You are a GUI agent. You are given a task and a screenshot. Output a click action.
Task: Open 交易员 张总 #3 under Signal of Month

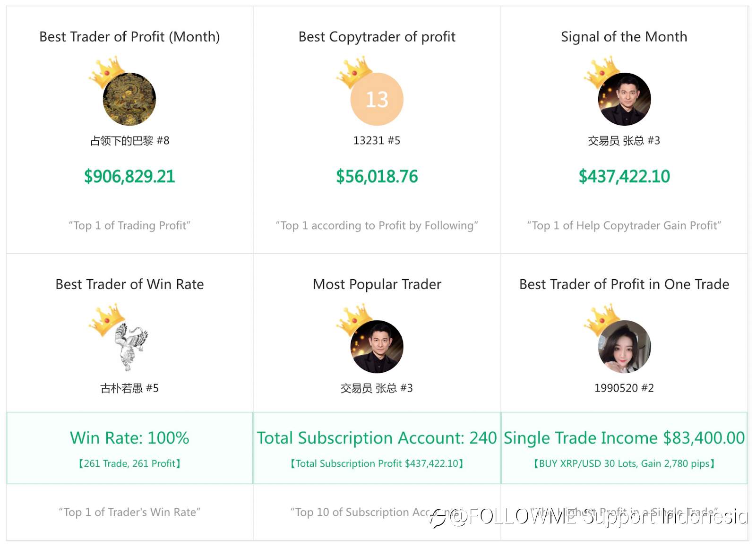pos(624,140)
